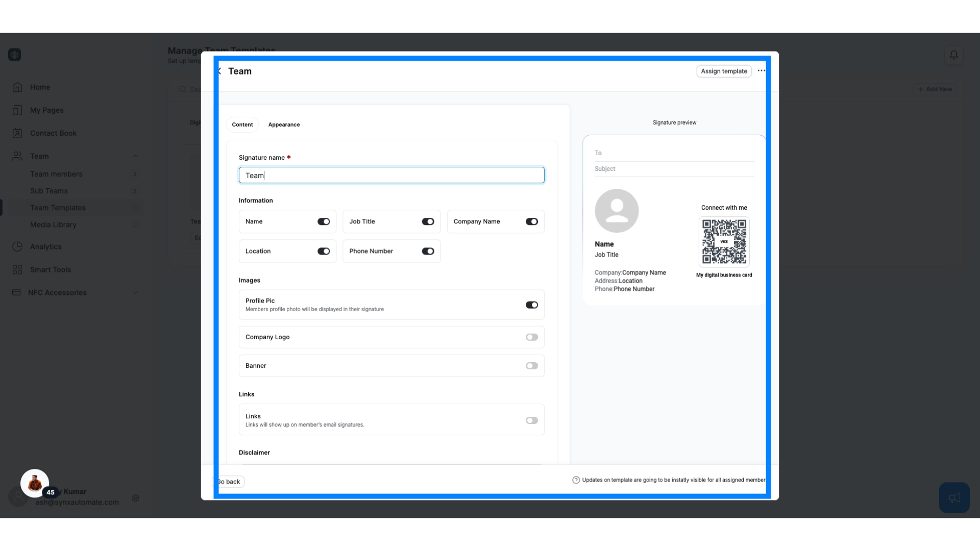
Task: Toggle the Profile Pic display on
Action: point(532,305)
